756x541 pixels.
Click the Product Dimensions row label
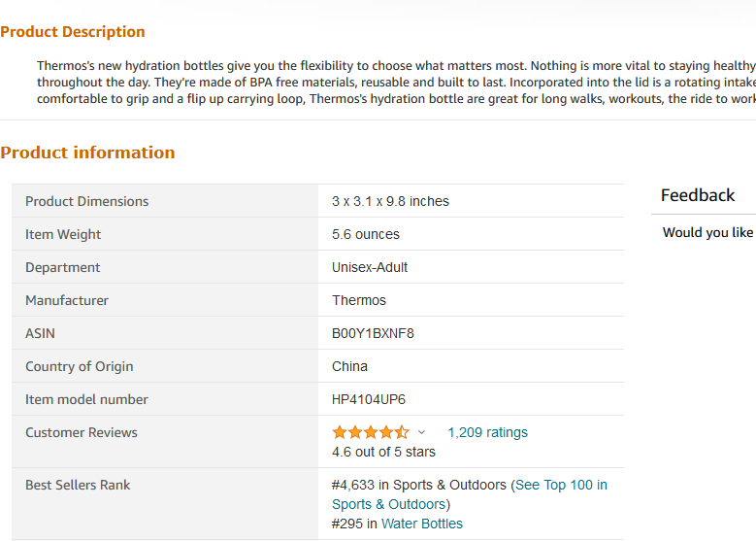86,201
